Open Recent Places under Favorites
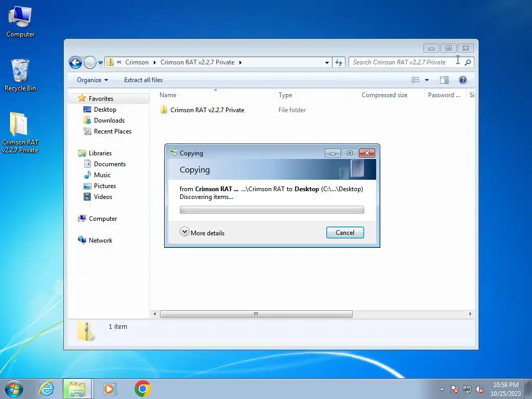Viewport: 532px width, 399px height. tap(113, 131)
